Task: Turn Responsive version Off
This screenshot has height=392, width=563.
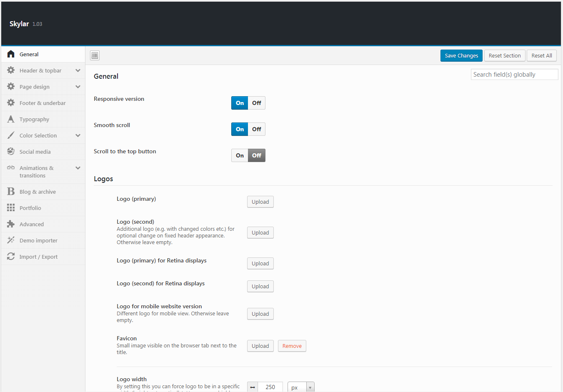Action: pyautogui.click(x=257, y=103)
